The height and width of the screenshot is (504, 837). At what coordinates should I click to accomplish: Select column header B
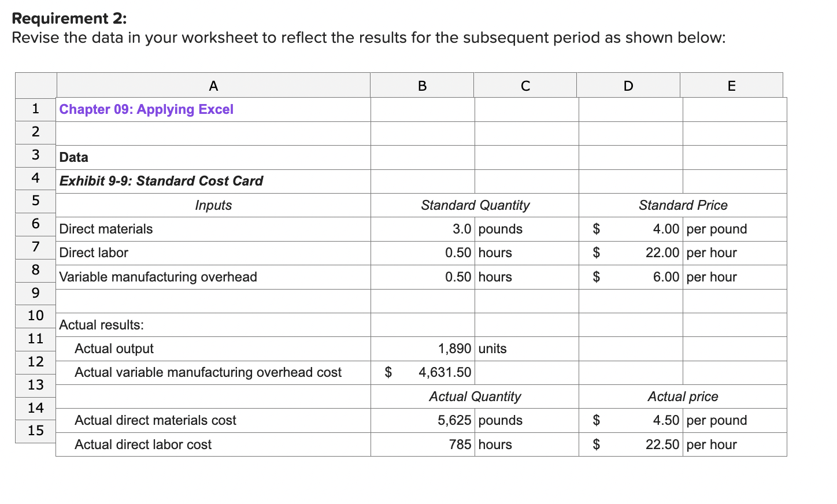422,85
